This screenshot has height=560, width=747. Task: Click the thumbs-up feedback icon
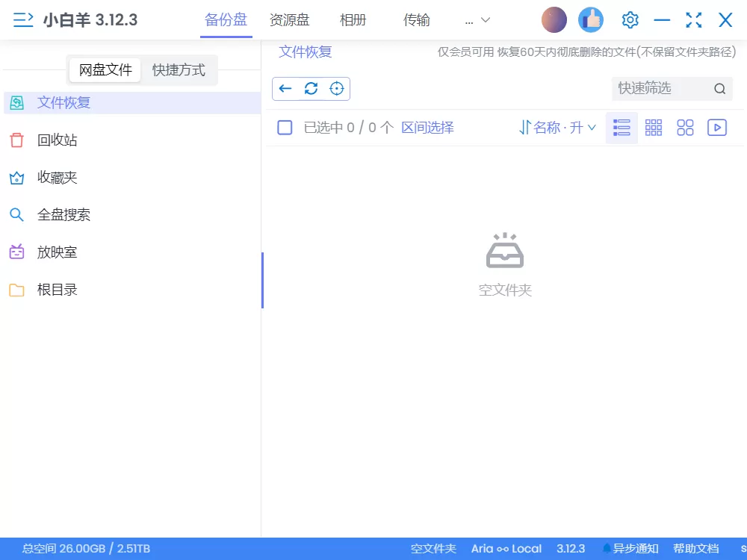point(591,20)
